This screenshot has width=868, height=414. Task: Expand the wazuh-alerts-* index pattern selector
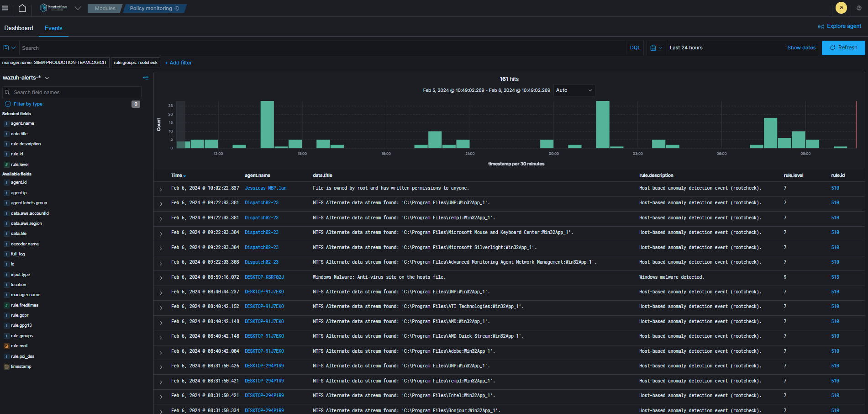pos(26,78)
